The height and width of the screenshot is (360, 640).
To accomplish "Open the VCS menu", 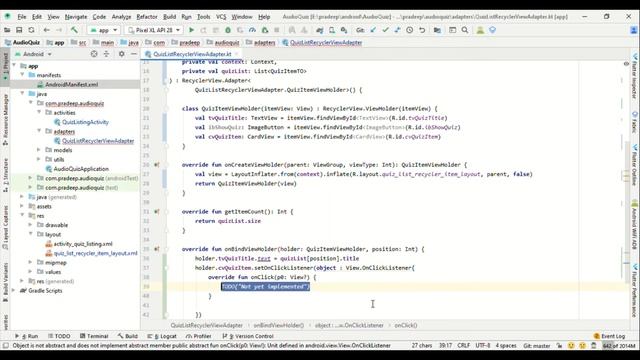I will [x=221, y=17].
